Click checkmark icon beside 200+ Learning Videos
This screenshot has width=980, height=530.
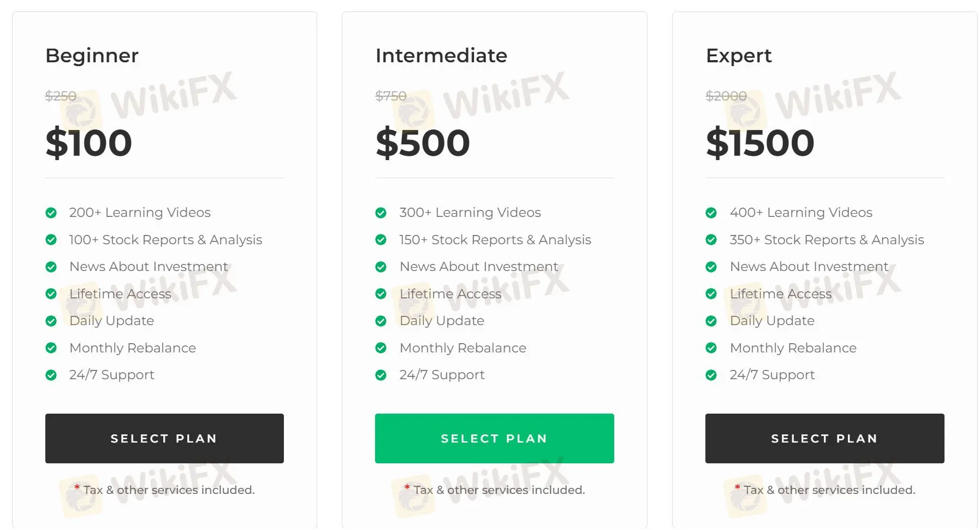tap(51, 213)
